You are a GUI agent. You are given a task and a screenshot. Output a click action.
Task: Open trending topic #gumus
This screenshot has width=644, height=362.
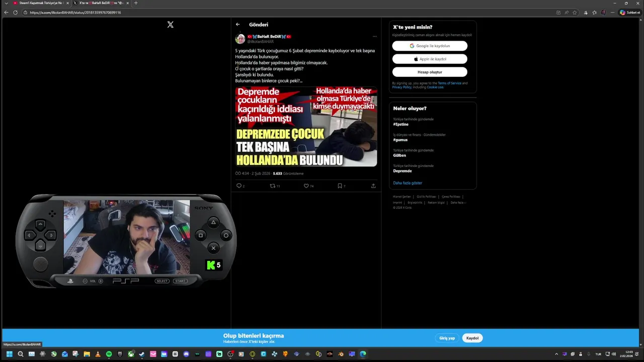pyautogui.click(x=400, y=140)
